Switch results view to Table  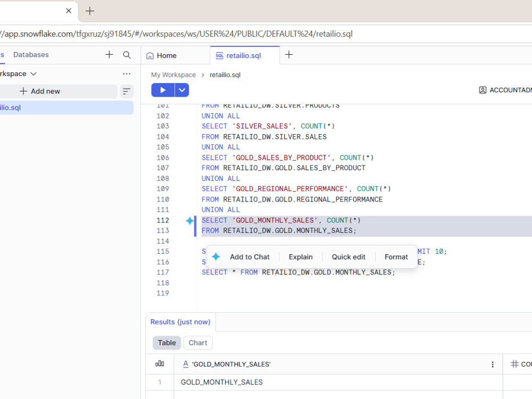tap(167, 343)
